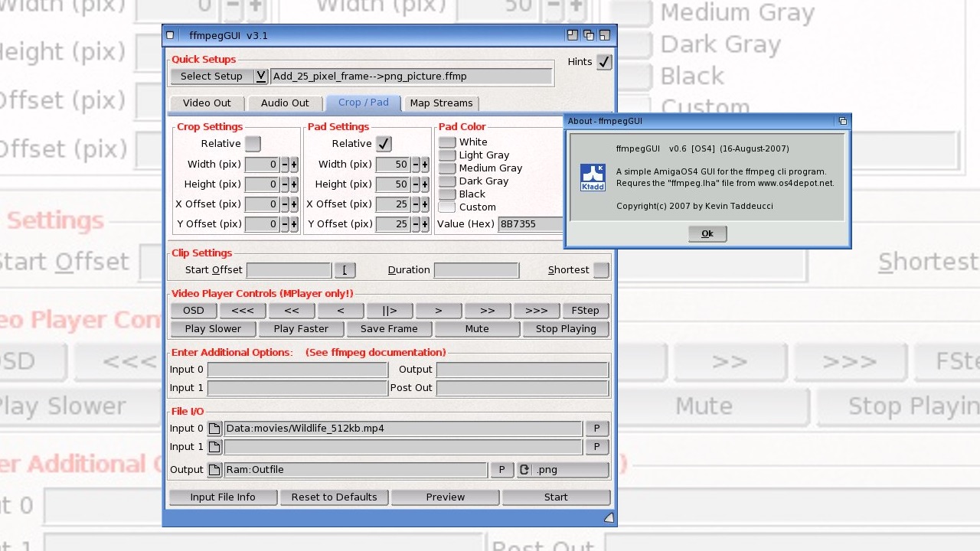Viewport: 980px width, 551px height.
Task: Switch to the Video Out tab
Action: (x=207, y=103)
